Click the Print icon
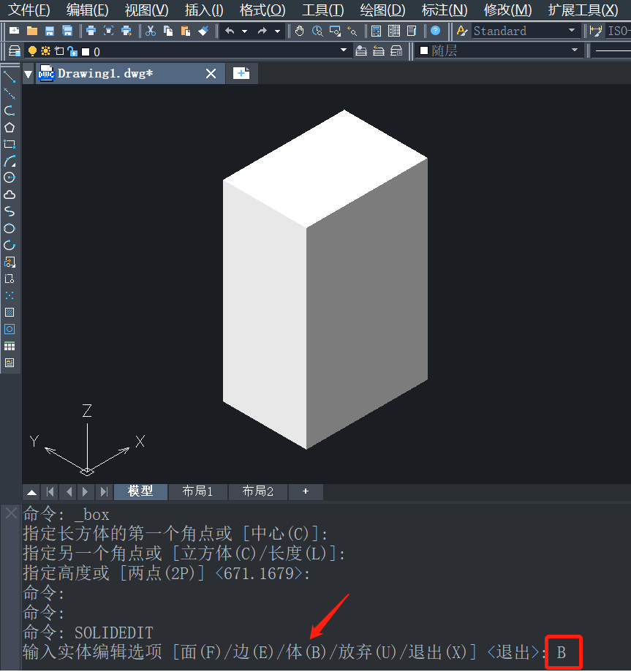Viewport: 631px width, 672px height. tap(91, 31)
